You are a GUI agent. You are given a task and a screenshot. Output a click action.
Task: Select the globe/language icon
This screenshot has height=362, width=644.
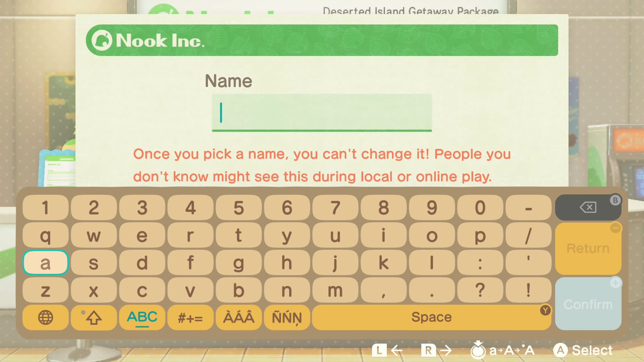coord(45,317)
